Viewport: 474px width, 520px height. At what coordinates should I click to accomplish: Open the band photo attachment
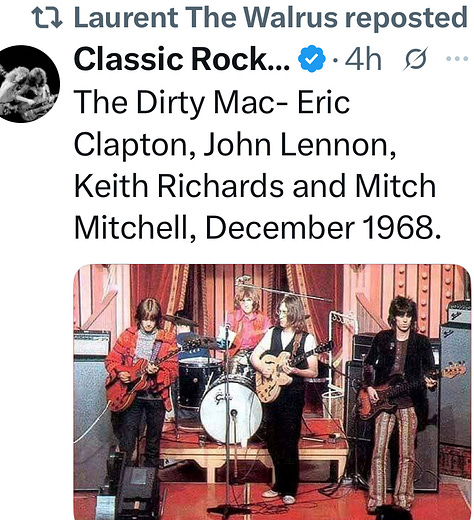pos(272,392)
